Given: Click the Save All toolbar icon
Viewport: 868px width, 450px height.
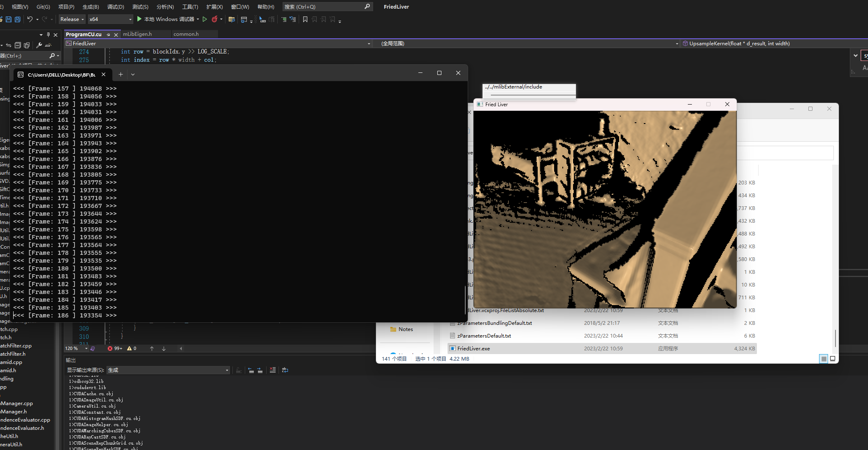Looking at the screenshot, I should [x=17, y=19].
